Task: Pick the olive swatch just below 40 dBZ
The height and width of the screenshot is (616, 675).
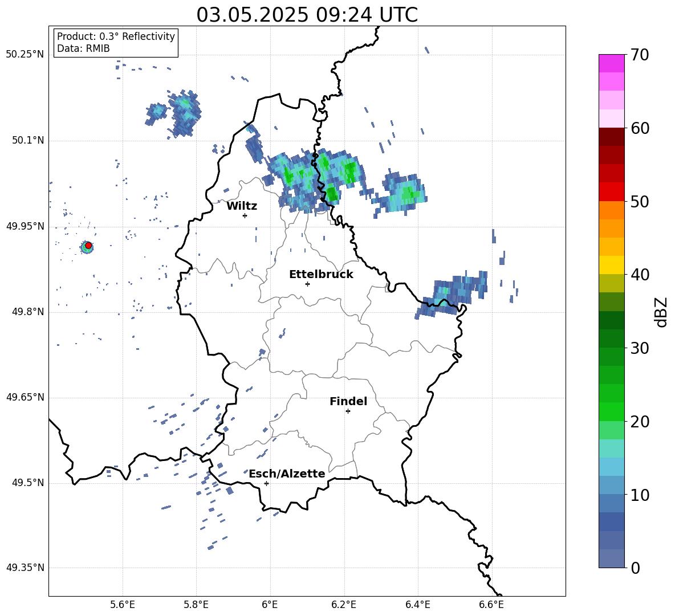Action: (x=611, y=283)
